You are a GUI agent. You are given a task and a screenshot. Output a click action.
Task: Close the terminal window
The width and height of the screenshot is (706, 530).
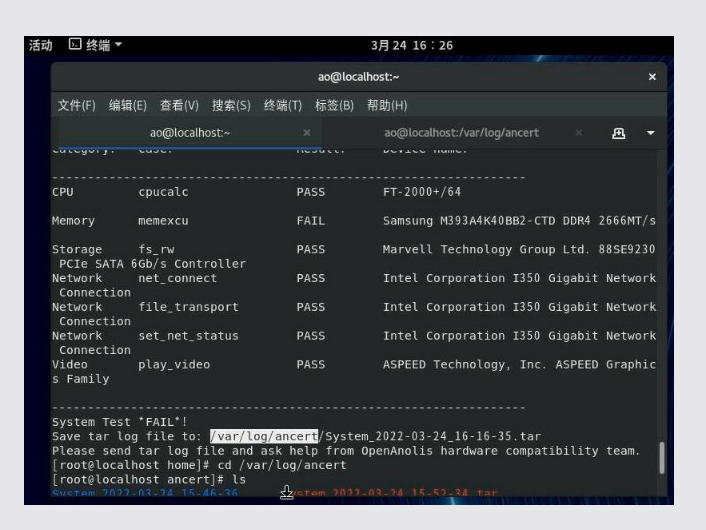tap(652, 77)
